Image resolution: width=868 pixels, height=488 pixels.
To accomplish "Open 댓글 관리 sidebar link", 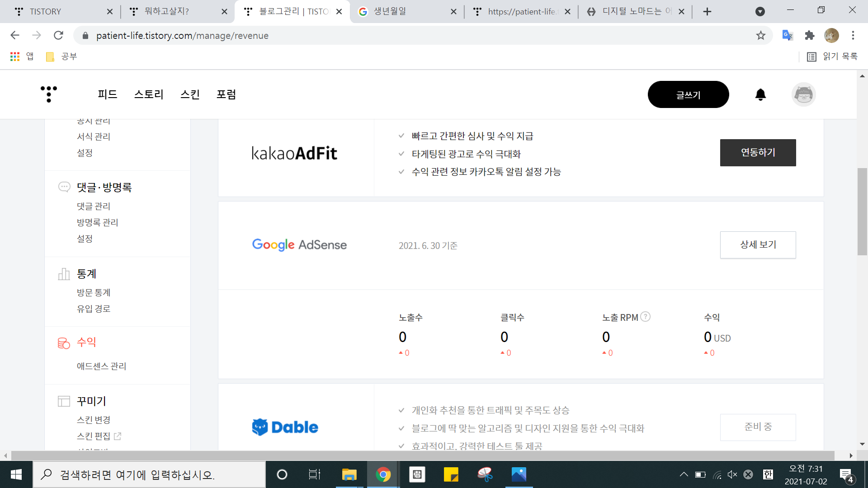I will pos(94,206).
